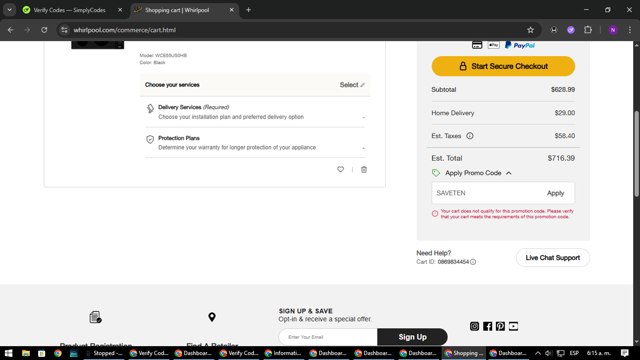
Task: Switch to the Informati... taskbar window
Action: [283, 353]
